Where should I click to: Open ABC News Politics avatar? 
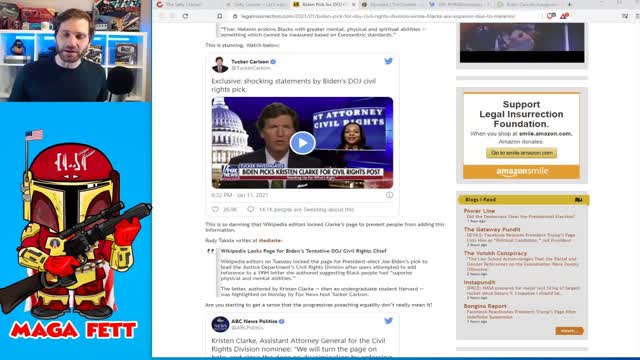(x=220, y=324)
